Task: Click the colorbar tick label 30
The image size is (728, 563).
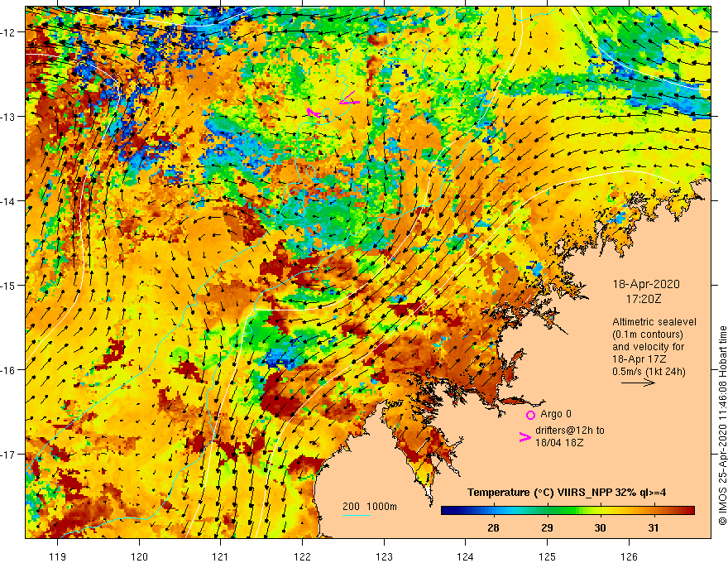Action: tap(601, 527)
